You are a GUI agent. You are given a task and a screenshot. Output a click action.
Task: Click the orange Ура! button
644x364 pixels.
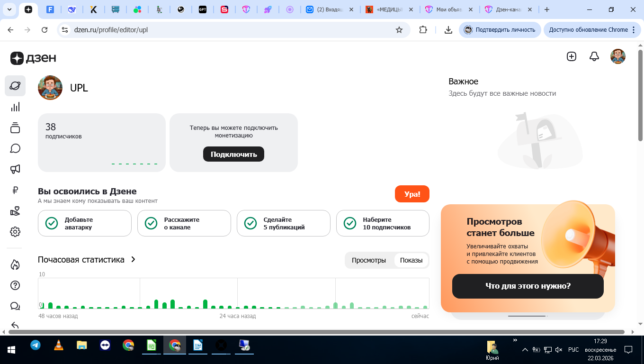412,194
